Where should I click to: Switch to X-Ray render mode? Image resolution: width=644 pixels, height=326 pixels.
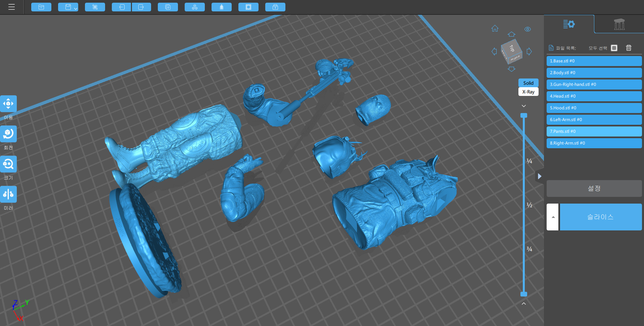(528, 92)
